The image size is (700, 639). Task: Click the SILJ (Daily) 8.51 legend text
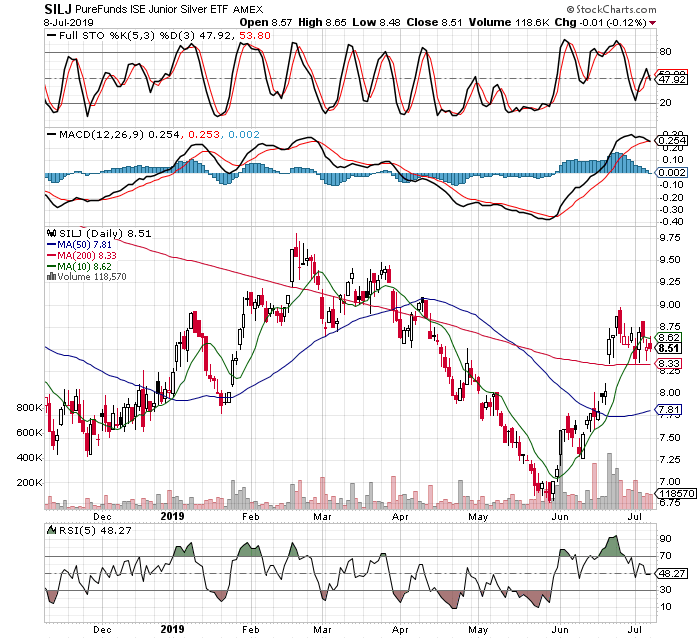105,233
